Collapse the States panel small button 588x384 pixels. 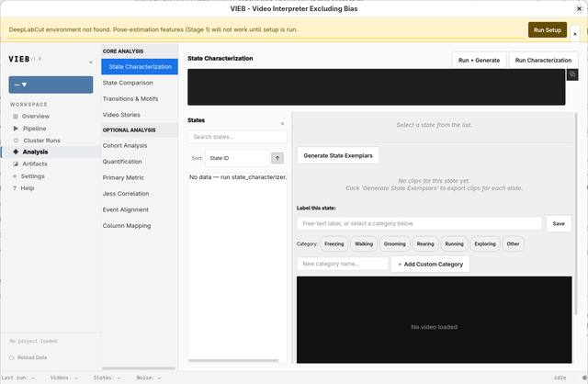(x=282, y=123)
